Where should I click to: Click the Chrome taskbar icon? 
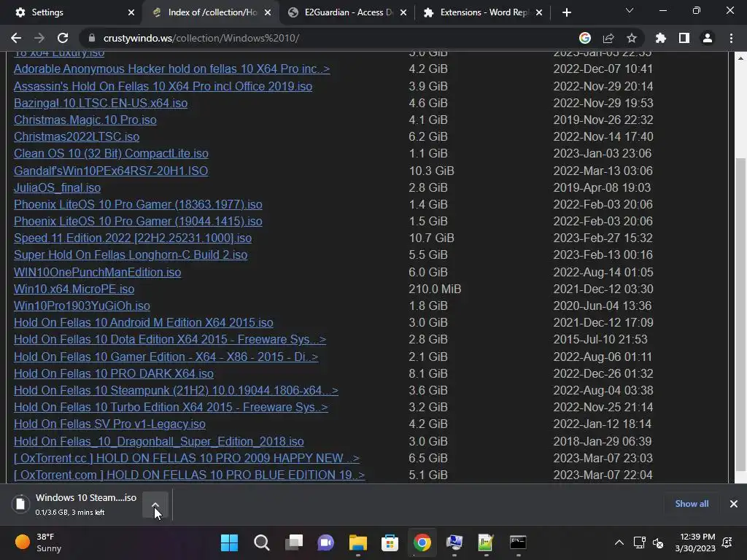(422, 542)
